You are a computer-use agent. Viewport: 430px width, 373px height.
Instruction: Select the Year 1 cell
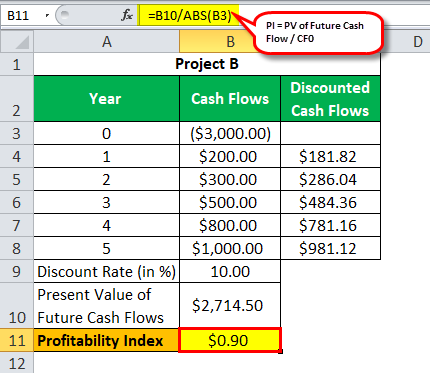[x=107, y=156]
